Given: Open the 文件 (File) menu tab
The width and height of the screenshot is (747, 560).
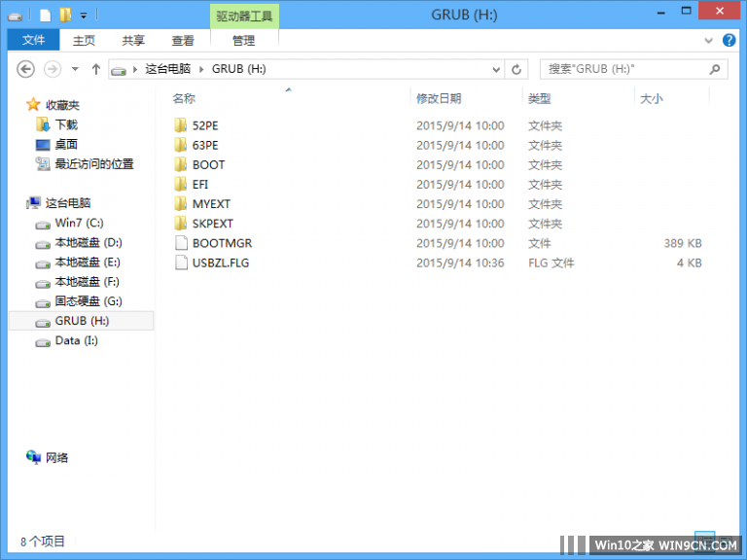Looking at the screenshot, I should point(34,40).
